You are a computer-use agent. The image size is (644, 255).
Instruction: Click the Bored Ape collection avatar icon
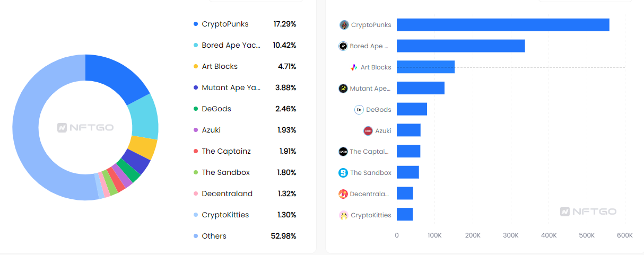[x=343, y=46]
